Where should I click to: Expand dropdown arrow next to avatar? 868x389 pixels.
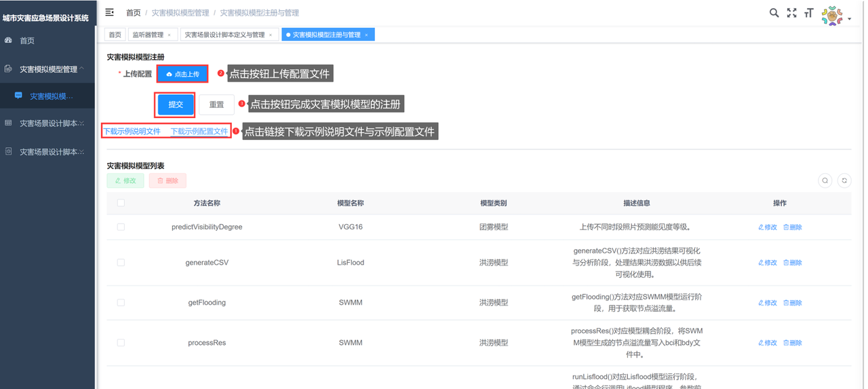click(850, 20)
